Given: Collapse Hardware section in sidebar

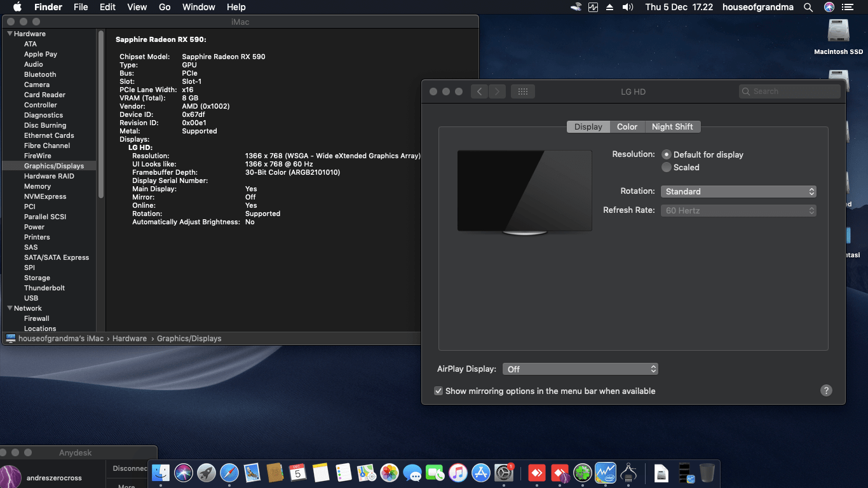Looking at the screenshot, I should click(10, 34).
